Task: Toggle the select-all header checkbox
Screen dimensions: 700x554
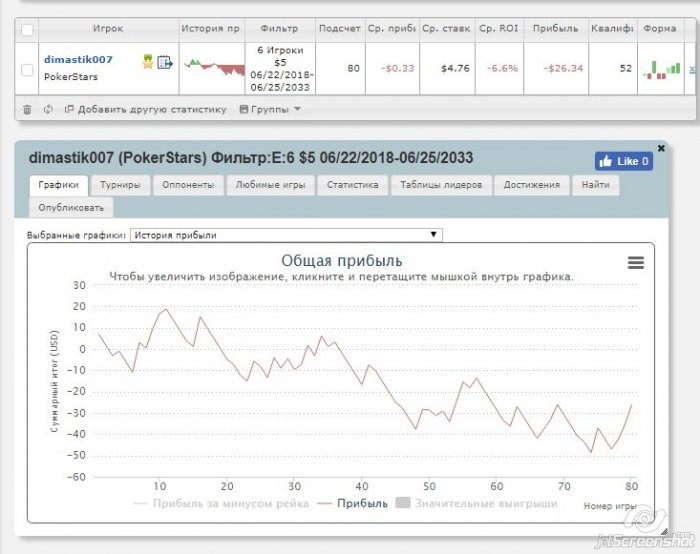Action: tap(27, 30)
